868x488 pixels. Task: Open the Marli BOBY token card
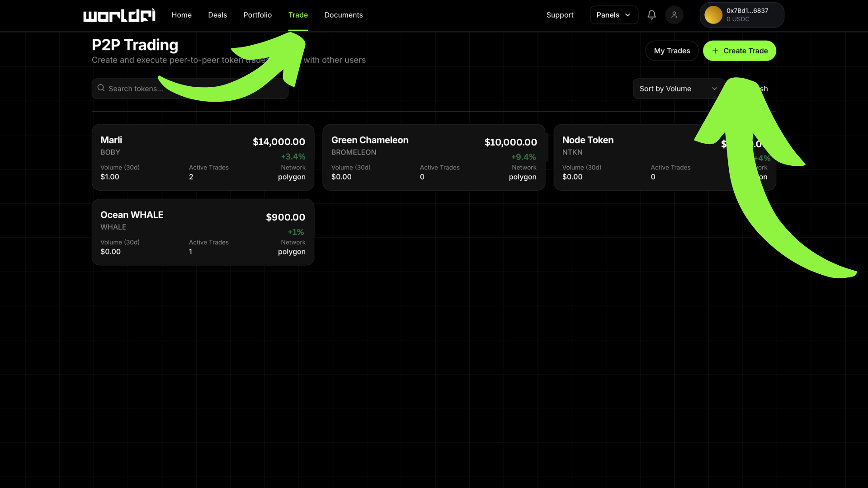click(203, 157)
